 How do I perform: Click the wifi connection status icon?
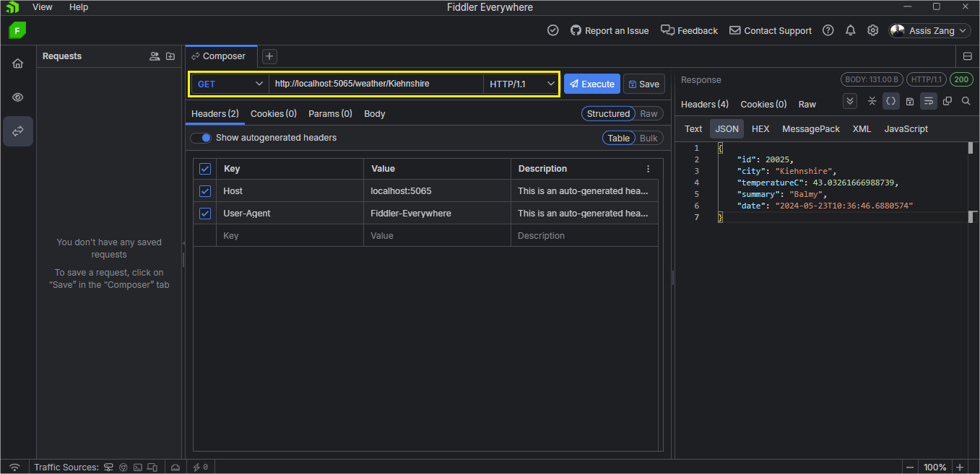pyautogui.click(x=14, y=467)
